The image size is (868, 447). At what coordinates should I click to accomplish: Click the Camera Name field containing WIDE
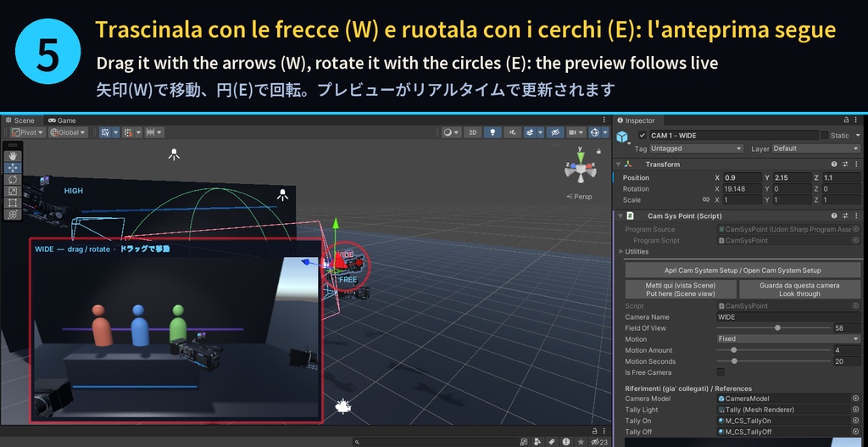click(x=788, y=317)
